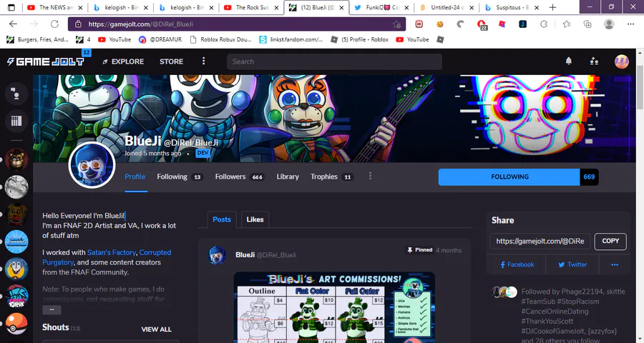The height and width of the screenshot is (343, 644).
Task: Open the Following 13 tab
Action: [x=180, y=177]
